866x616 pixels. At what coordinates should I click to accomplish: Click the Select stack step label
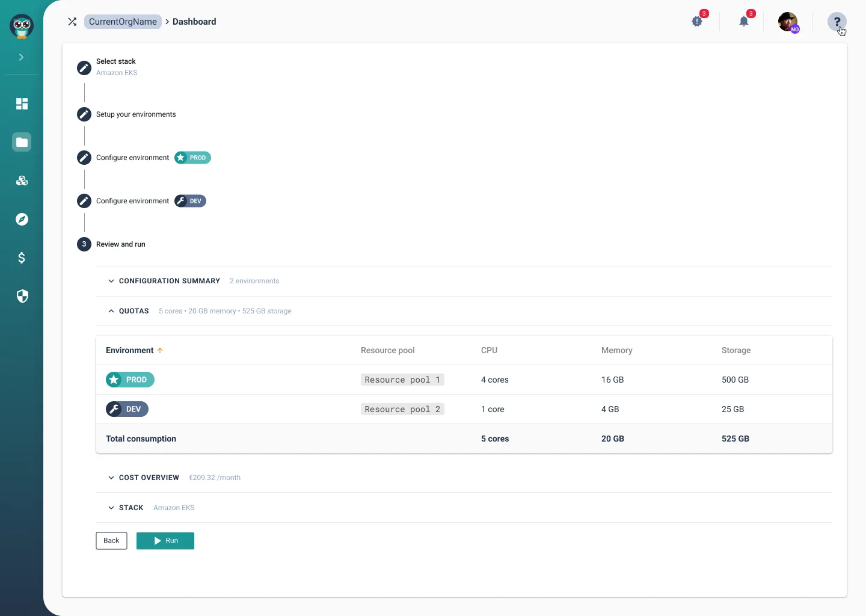pos(116,61)
